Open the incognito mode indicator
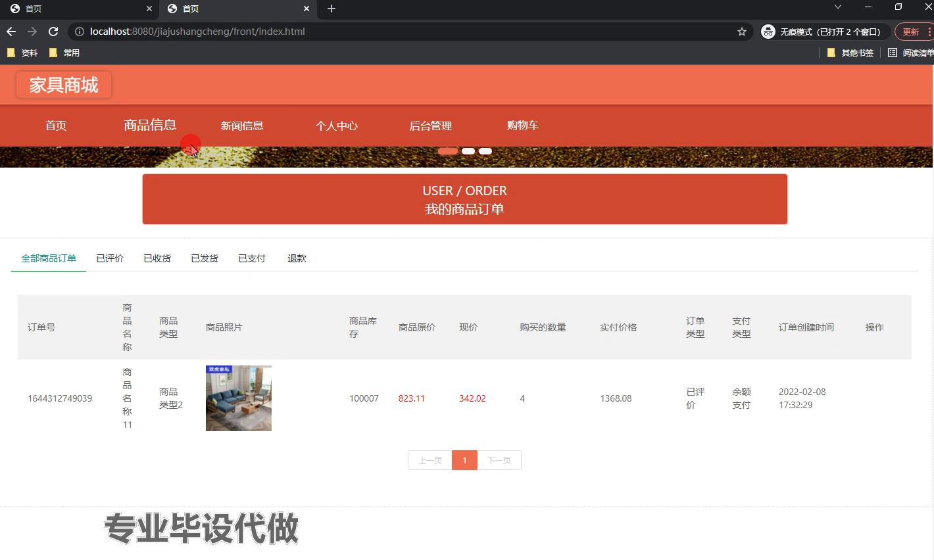The image size is (934, 560). (x=822, y=32)
